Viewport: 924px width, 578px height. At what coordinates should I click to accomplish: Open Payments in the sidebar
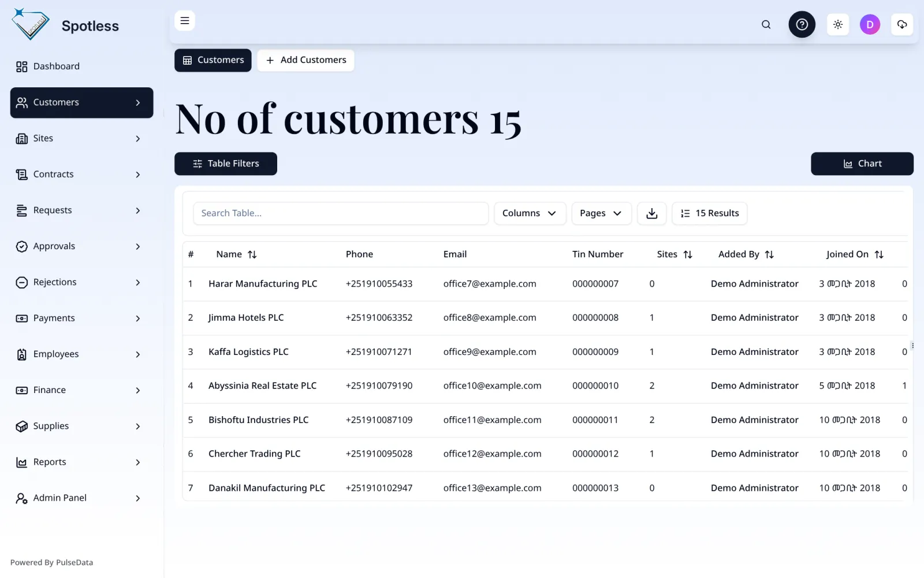tap(82, 318)
